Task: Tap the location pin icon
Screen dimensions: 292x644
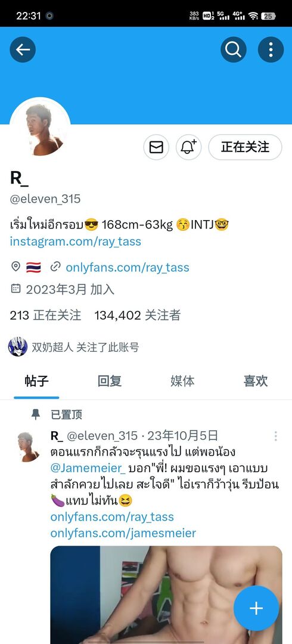Action: click(x=15, y=267)
